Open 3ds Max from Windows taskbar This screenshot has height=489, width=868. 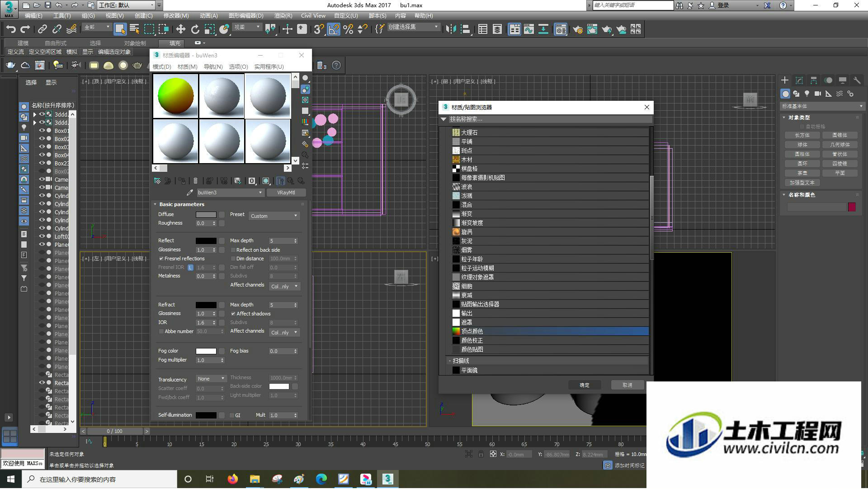[x=387, y=479]
